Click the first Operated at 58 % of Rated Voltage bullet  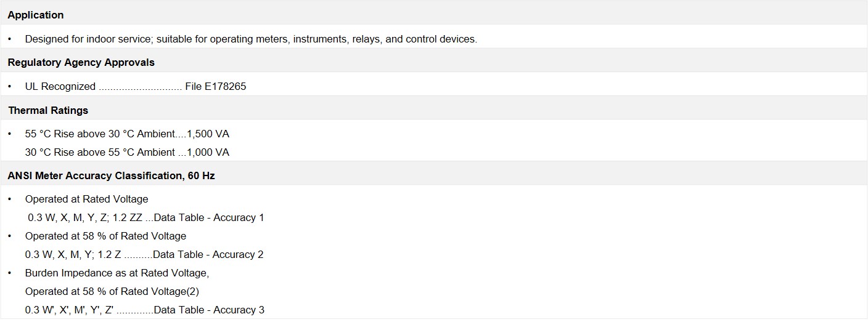pos(105,236)
